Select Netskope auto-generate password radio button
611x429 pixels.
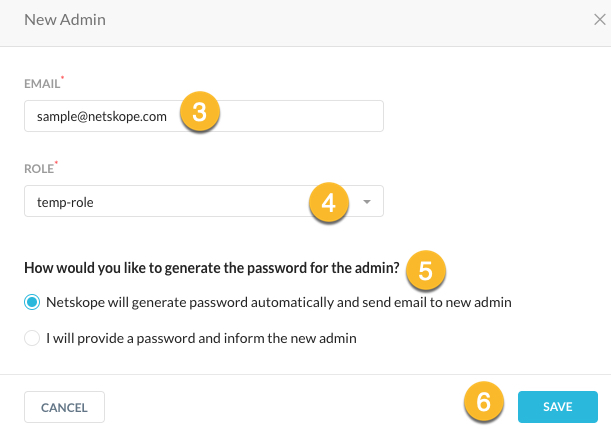coord(33,302)
